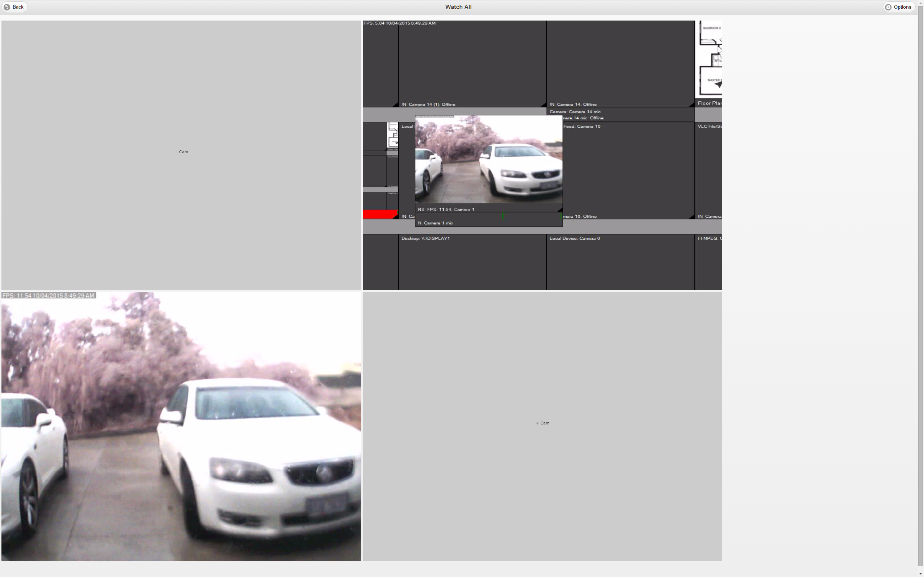The height and width of the screenshot is (577, 924).
Task: Click + Cam in the bottom-right empty slot
Action: [542, 423]
